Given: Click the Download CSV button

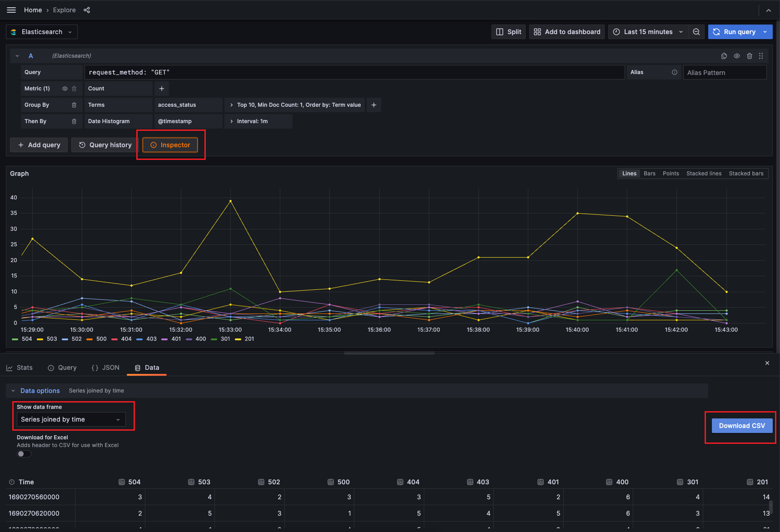Looking at the screenshot, I should (742, 426).
